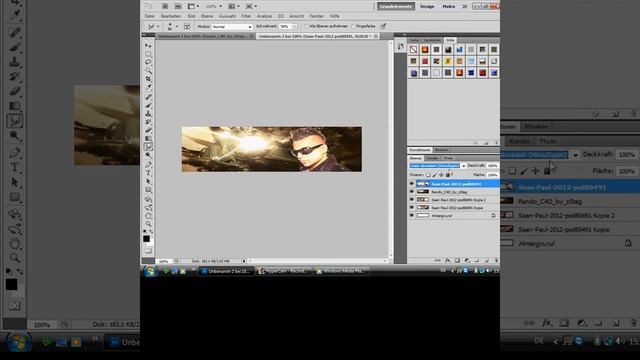Hide the Rando_C4D layer
This screenshot has height=360, width=640.
coord(411,192)
